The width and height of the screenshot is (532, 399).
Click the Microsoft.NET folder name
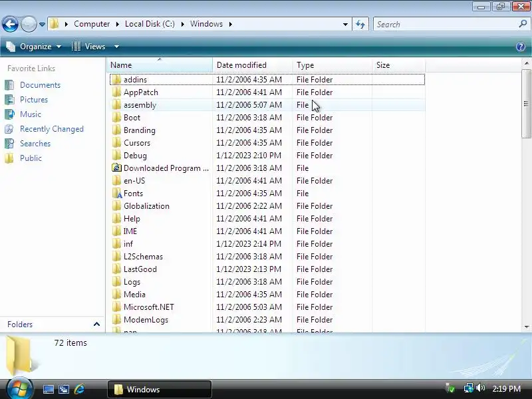[x=148, y=307]
